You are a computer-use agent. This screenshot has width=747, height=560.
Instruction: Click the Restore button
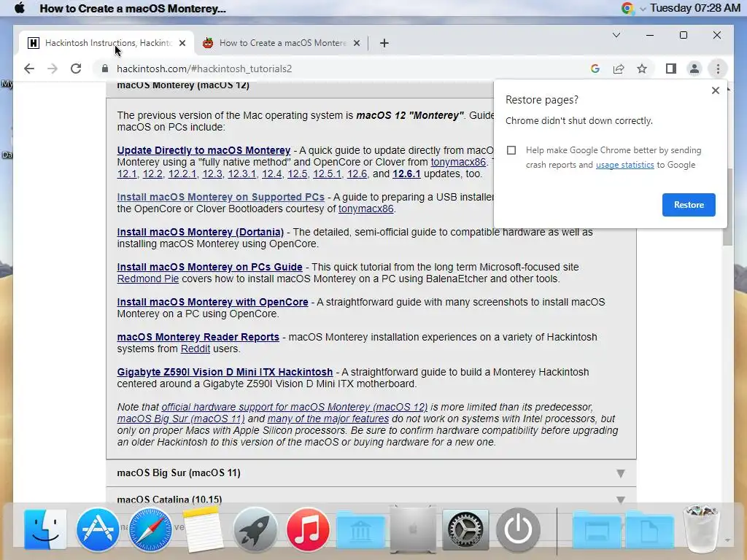[x=689, y=205]
